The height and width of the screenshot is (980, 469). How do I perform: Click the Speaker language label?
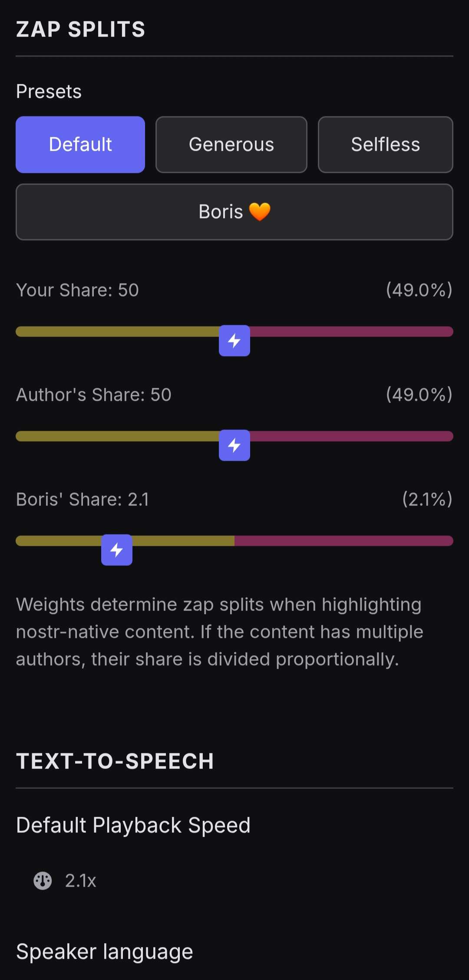tap(104, 952)
